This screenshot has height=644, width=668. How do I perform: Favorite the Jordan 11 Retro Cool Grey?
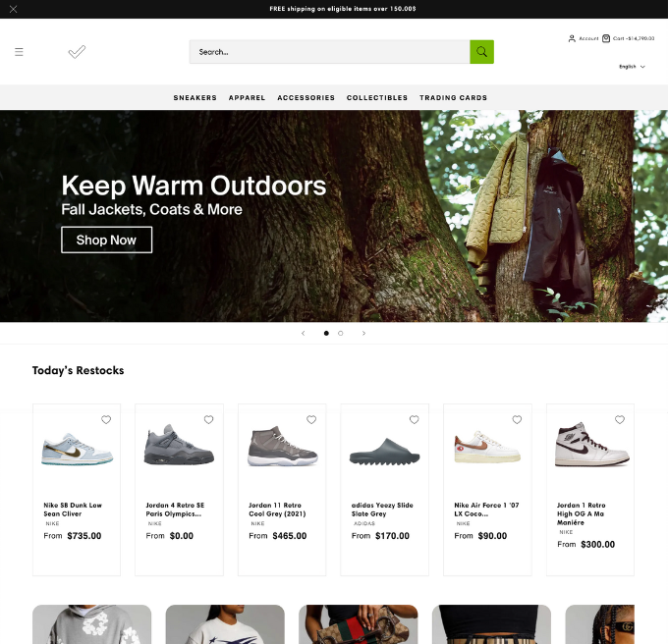pos(311,420)
